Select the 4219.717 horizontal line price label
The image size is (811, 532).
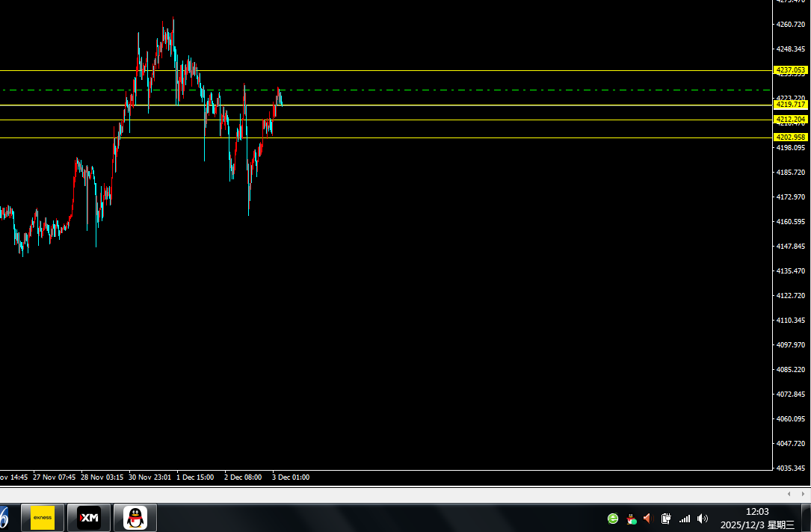(x=791, y=105)
